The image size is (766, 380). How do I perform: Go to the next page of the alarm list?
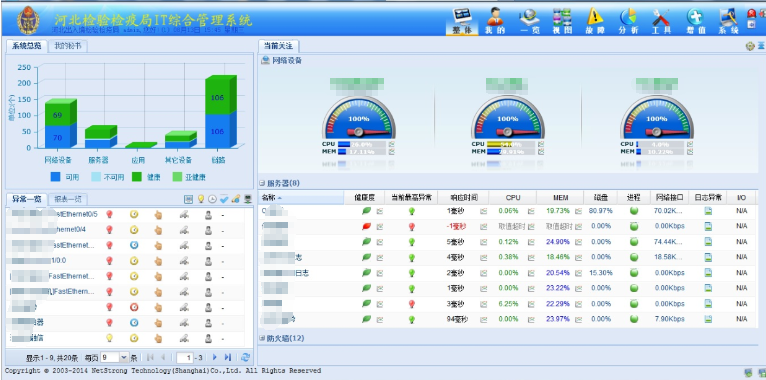coord(215,358)
